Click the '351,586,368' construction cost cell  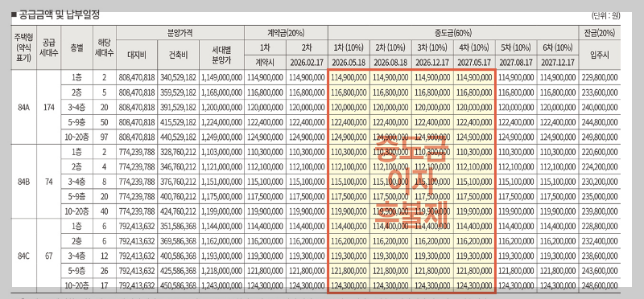click(178, 227)
